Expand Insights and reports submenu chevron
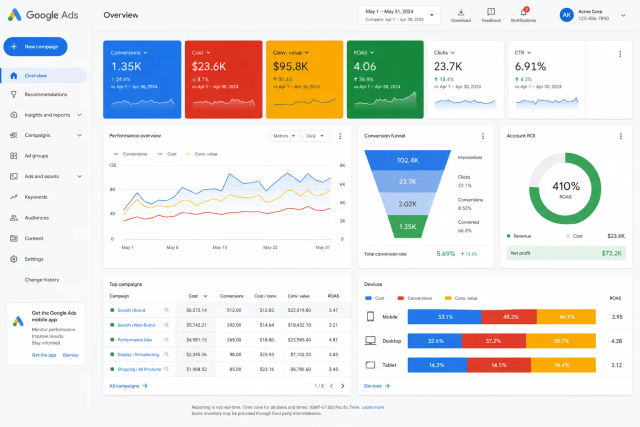 coord(79,115)
